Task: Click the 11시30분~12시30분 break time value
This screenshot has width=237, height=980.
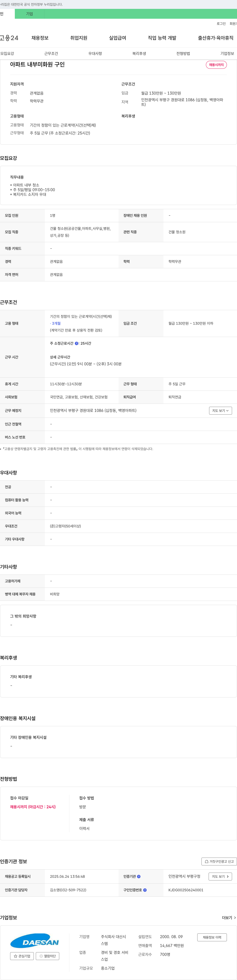Action: (x=66, y=384)
